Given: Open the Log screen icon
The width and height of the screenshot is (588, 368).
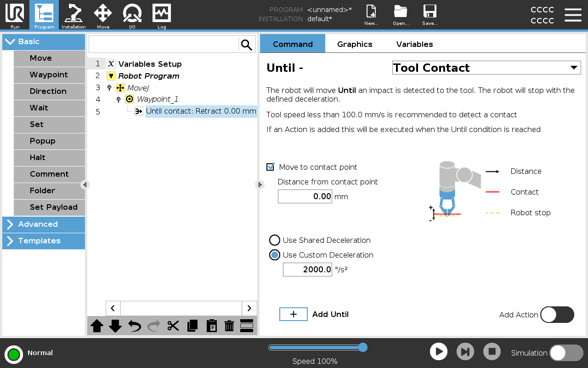Looking at the screenshot, I should (162, 15).
